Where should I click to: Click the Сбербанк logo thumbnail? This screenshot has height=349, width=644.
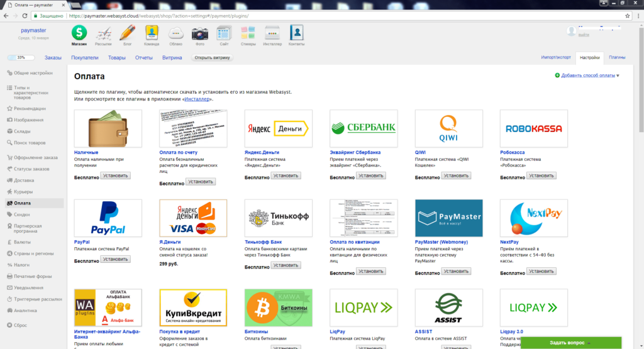point(364,128)
